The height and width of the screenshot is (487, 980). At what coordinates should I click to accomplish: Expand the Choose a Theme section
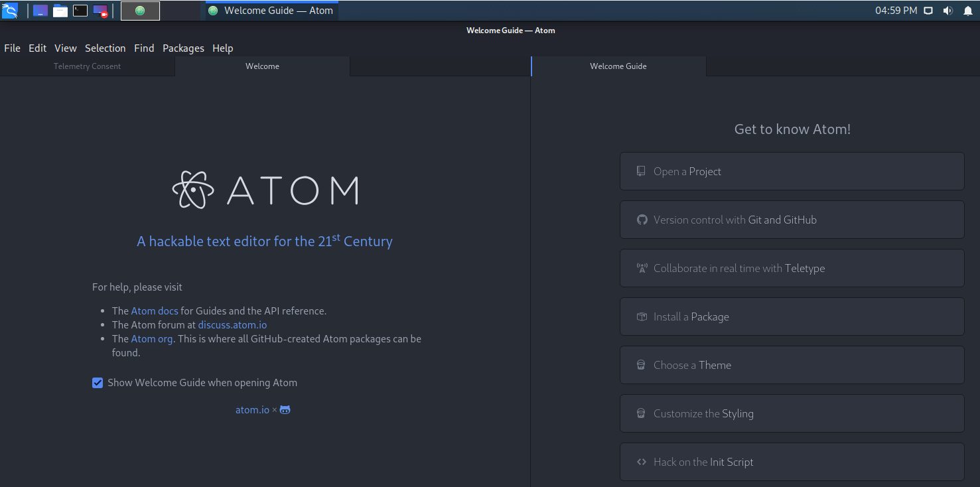pos(791,365)
